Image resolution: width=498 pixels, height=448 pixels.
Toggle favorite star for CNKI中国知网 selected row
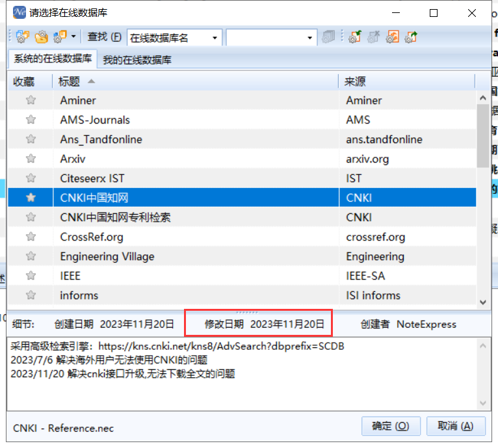31,198
